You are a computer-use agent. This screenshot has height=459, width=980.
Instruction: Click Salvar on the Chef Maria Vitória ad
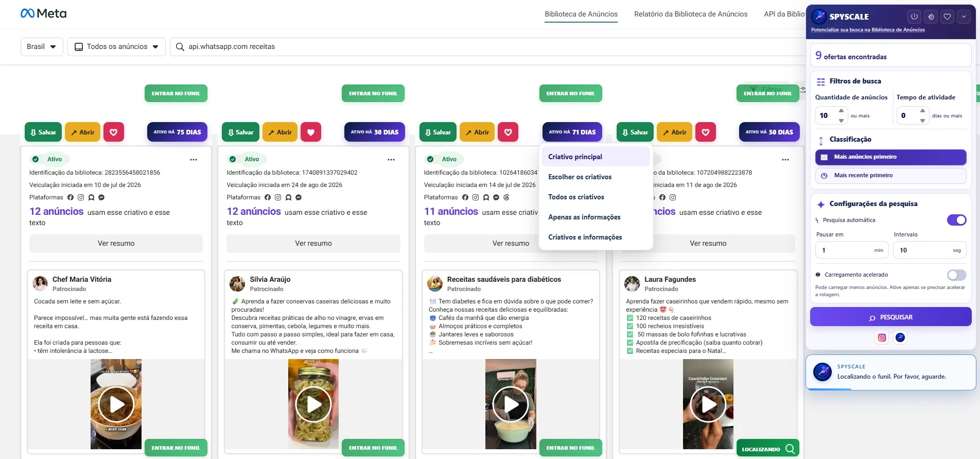43,132
